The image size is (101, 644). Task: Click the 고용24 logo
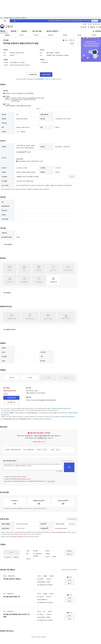tap(6, 26)
